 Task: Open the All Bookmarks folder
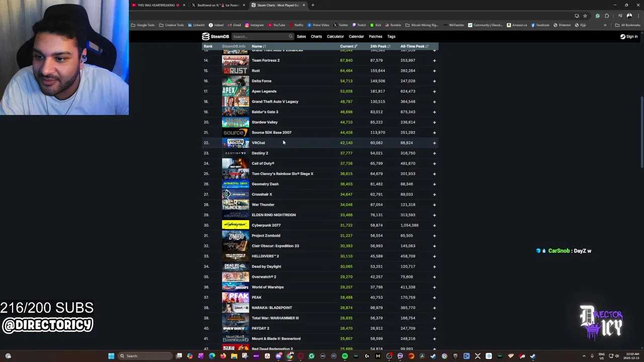click(628, 25)
